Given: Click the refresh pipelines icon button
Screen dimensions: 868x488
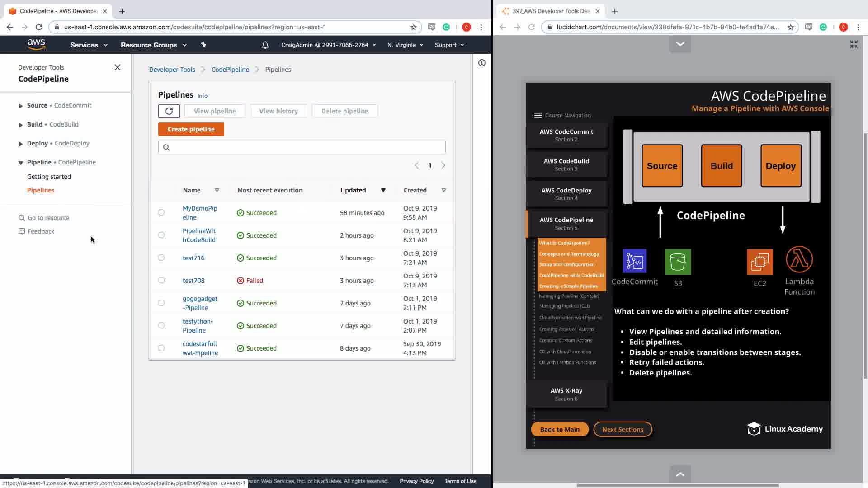Looking at the screenshot, I should click(169, 111).
